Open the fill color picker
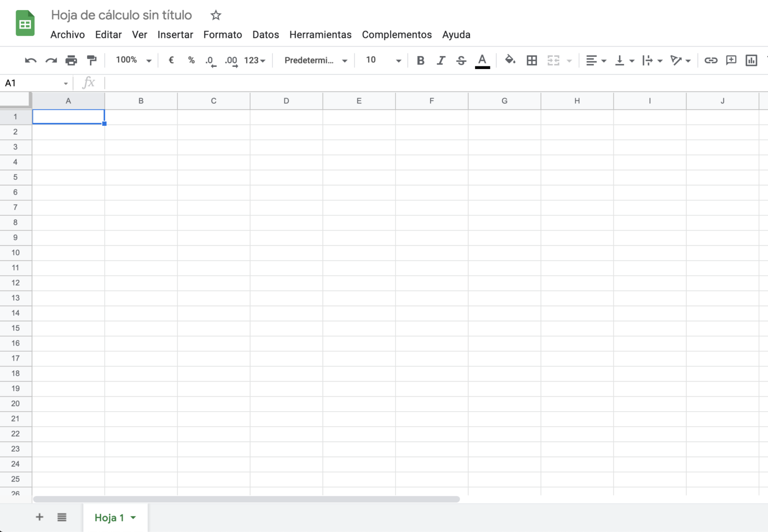Image resolution: width=768 pixels, height=532 pixels. click(x=510, y=60)
